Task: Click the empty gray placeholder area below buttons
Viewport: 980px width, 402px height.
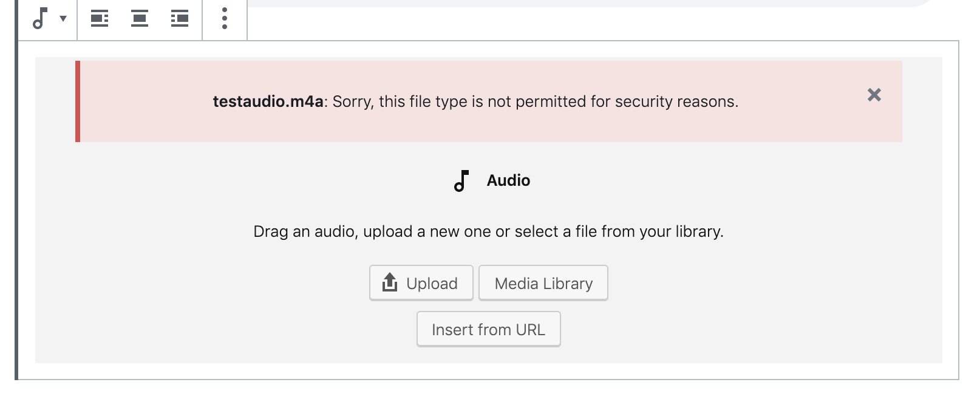Action: click(182, 340)
